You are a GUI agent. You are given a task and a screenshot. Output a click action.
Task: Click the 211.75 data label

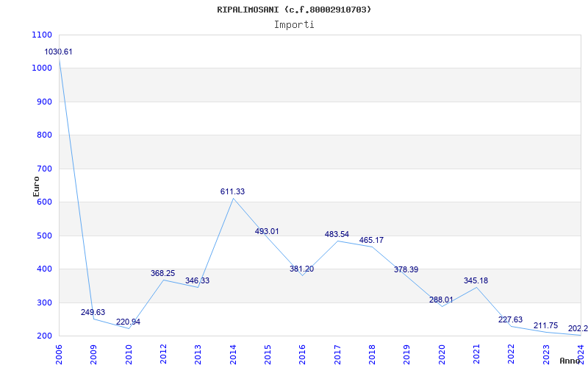coord(545,325)
